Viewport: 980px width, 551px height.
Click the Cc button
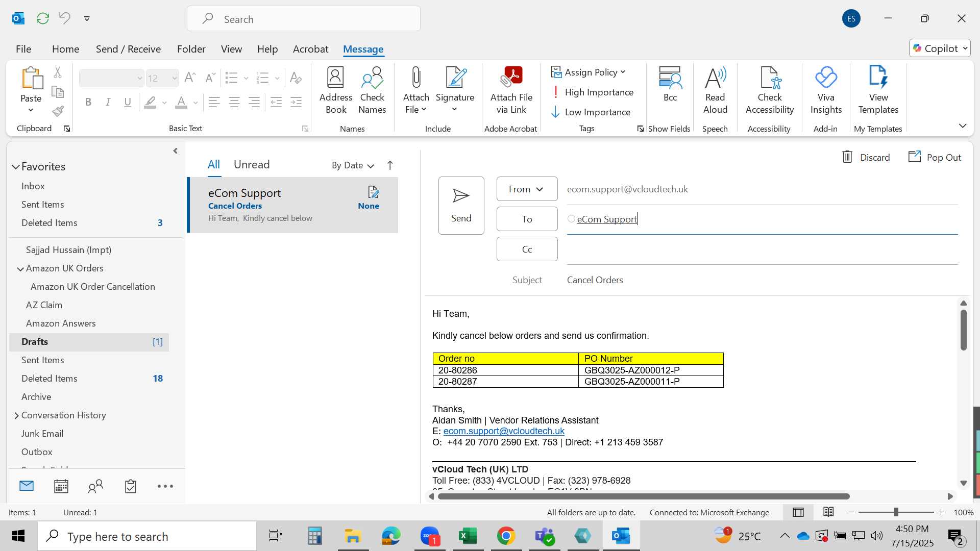527,249
